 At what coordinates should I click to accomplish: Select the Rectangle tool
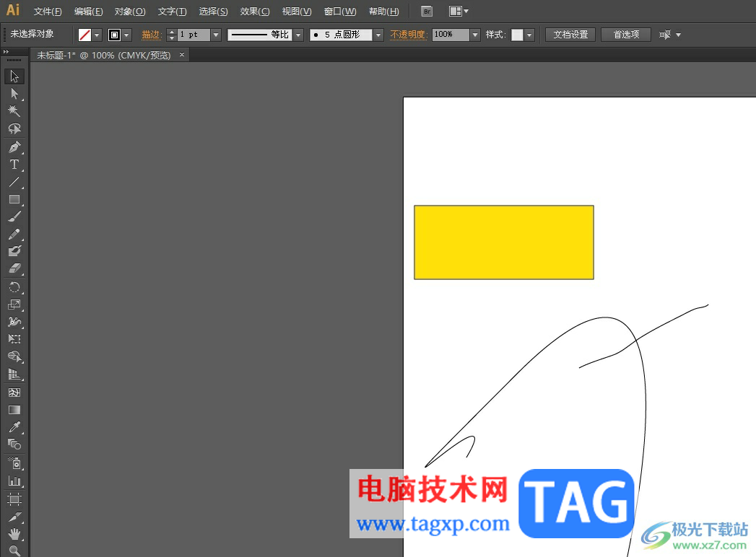tap(14, 199)
